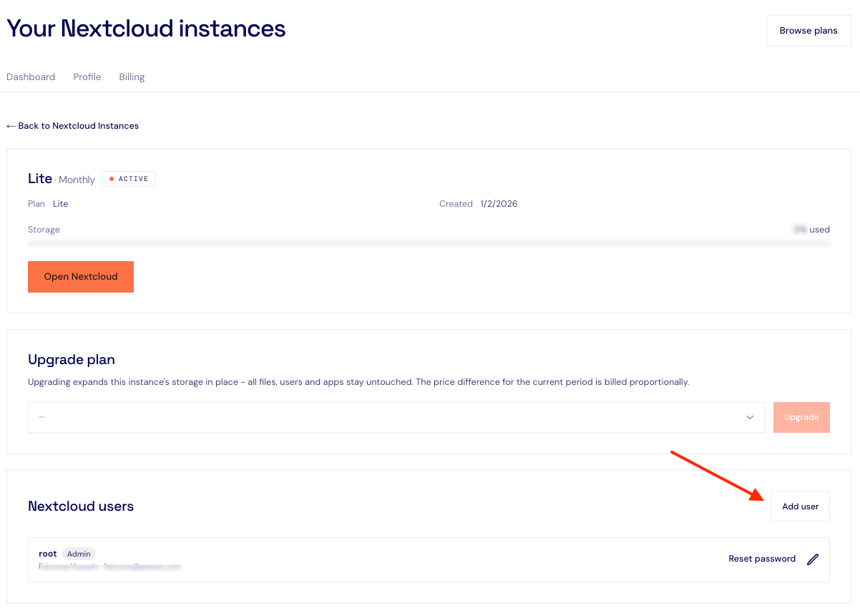Click the Open Nextcloud button
This screenshot has width=860, height=616.
click(x=81, y=277)
